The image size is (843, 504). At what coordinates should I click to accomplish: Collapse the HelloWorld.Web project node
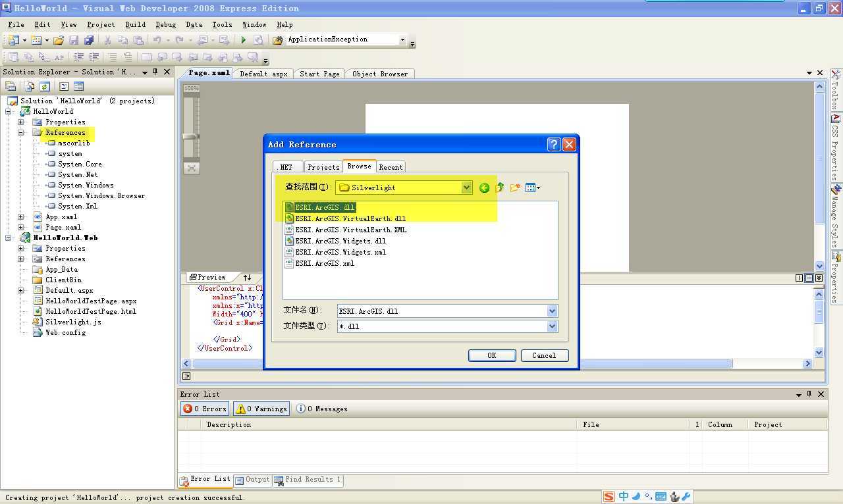click(x=9, y=238)
